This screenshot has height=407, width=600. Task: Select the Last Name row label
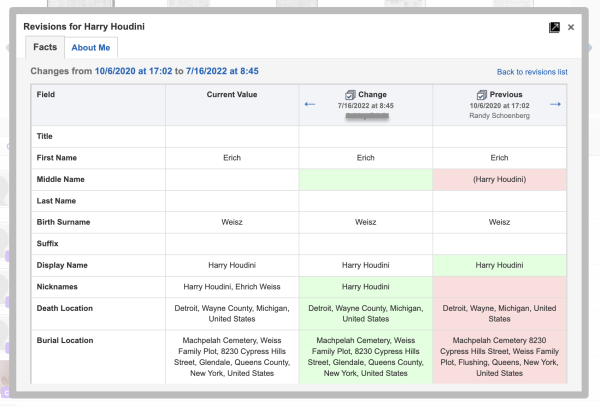pos(56,201)
